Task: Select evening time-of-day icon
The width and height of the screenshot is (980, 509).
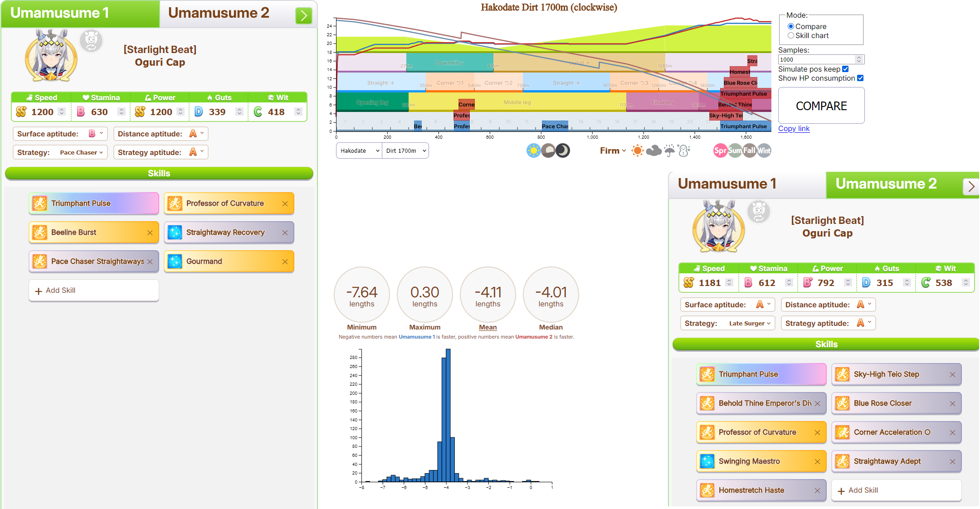Action: [x=548, y=150]
